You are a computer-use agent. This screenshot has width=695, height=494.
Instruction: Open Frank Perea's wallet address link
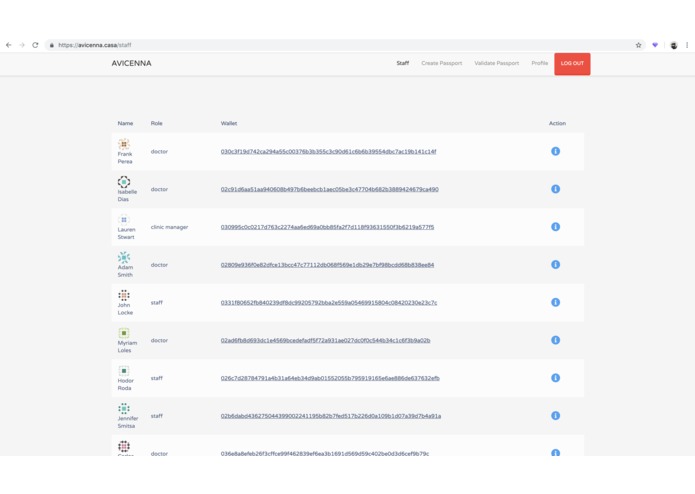tap(328, 152)
